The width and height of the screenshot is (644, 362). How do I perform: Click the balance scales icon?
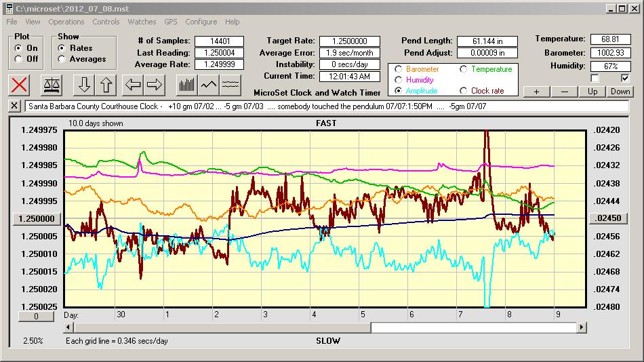click(x=51, y=85)
